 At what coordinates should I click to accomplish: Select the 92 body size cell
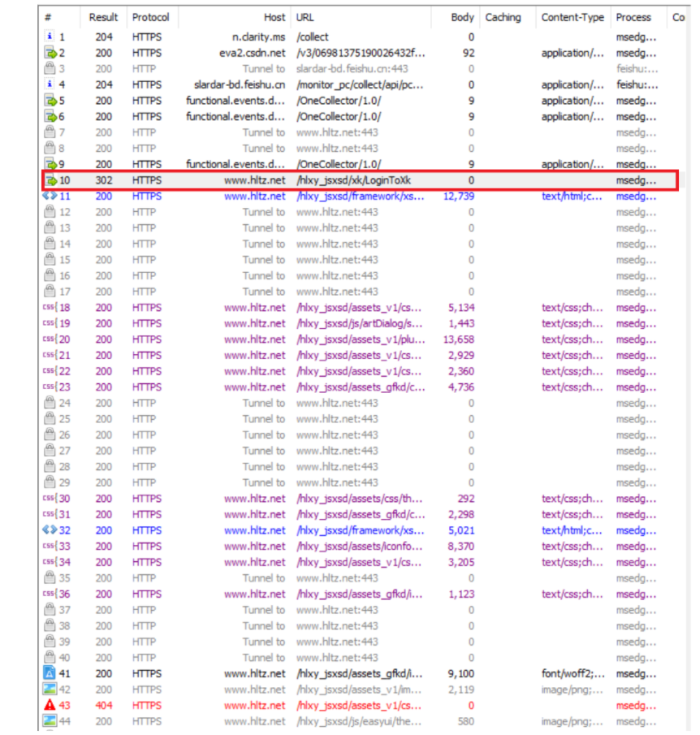(x=469, y=53)
